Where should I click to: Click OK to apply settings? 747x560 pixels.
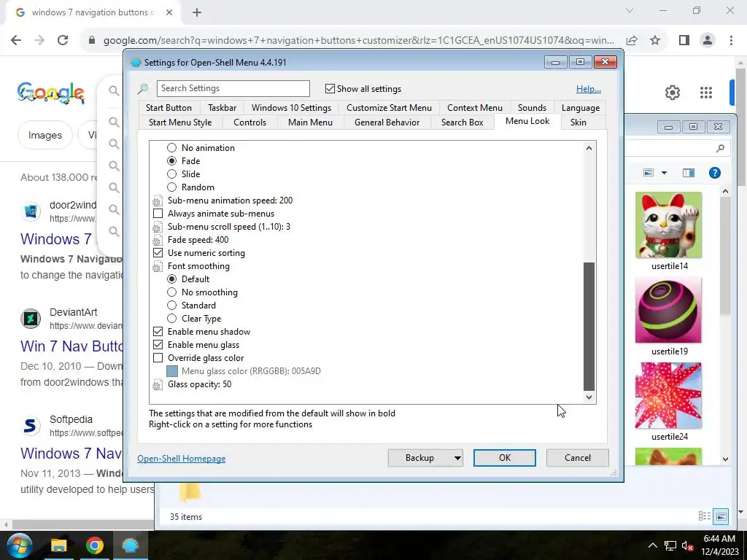(x=505, y=458)
